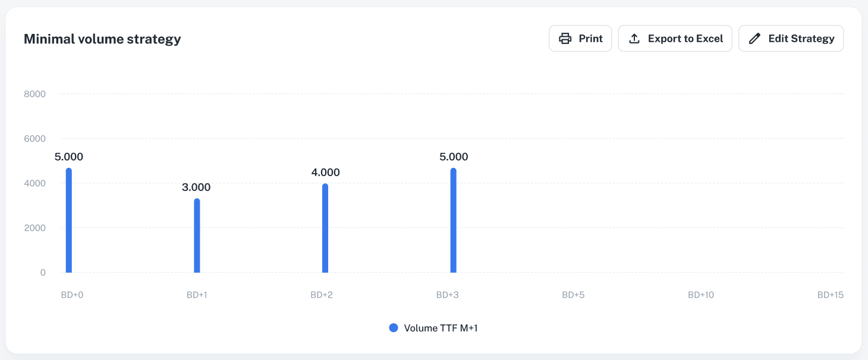This screenshot has height=360, width=868.
Task: Click the 5.000 label above BD+3
Action: [x=454, y=157]
